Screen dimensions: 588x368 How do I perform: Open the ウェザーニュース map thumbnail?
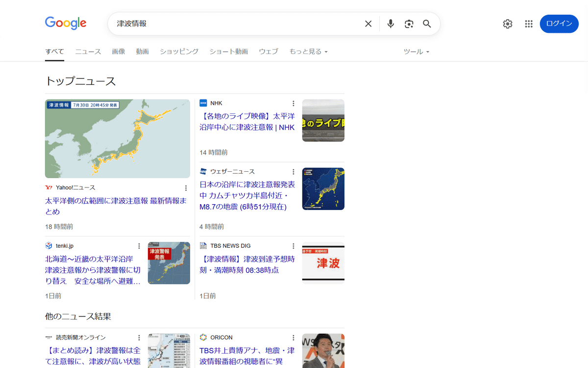pos(323,189)
